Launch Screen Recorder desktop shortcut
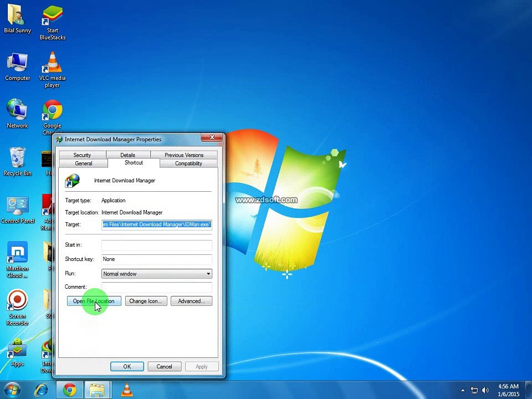This screenshot has width=532, height=399. 17,308
